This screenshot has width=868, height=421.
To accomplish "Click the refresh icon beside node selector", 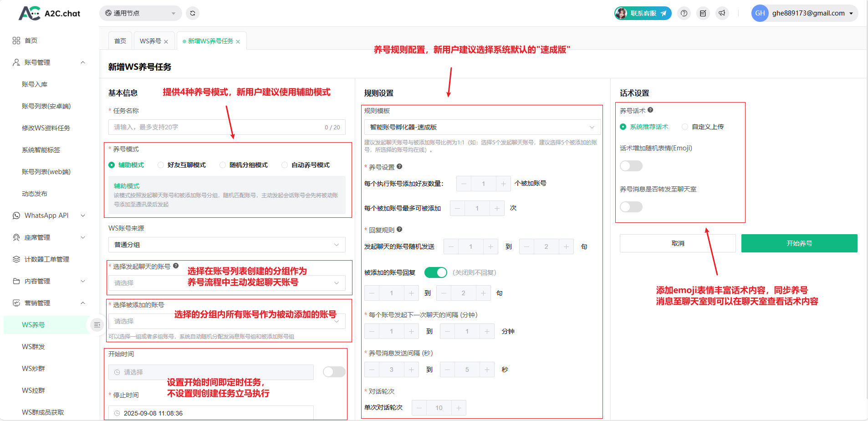I will point(193,13).
